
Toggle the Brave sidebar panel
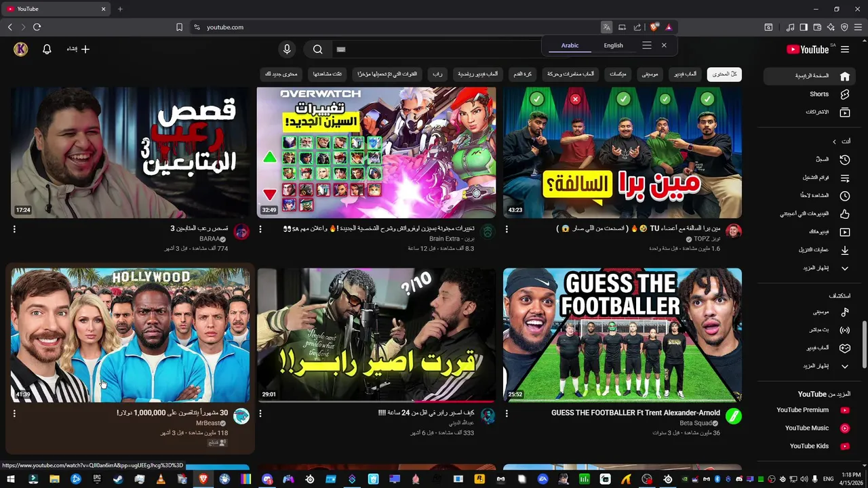click(x=804, y=27)
